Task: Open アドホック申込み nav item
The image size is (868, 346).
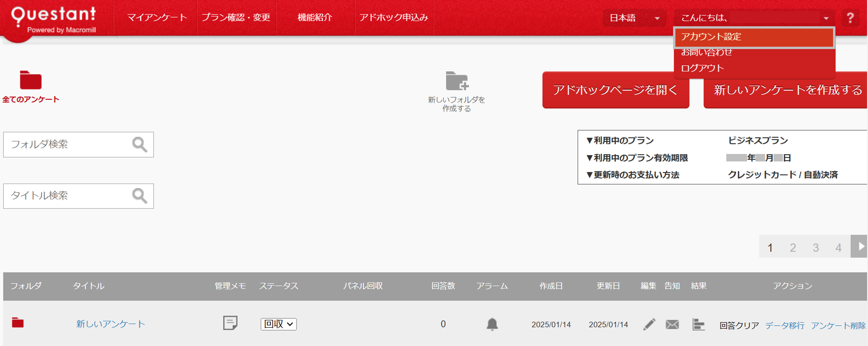Action: click(394, 17)
